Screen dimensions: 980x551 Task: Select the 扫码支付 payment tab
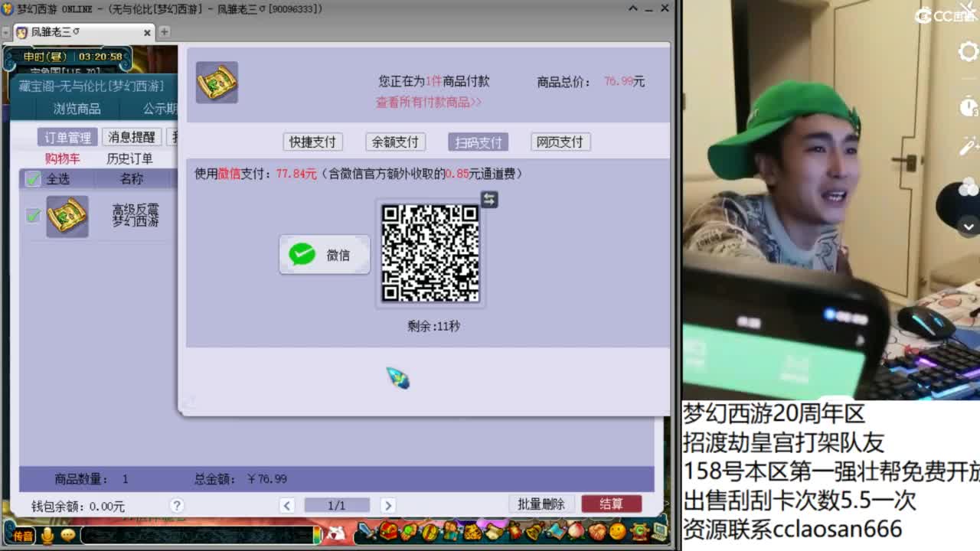[x=478, y=142]
